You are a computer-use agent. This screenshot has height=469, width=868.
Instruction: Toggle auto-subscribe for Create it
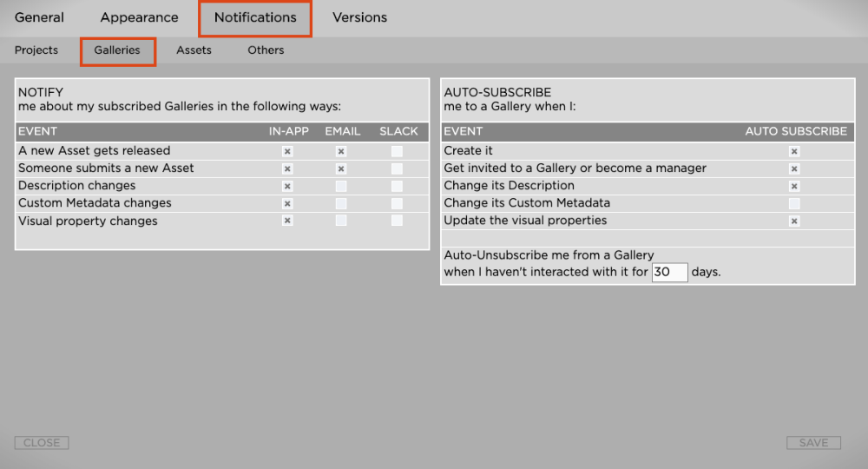(794, 151)
